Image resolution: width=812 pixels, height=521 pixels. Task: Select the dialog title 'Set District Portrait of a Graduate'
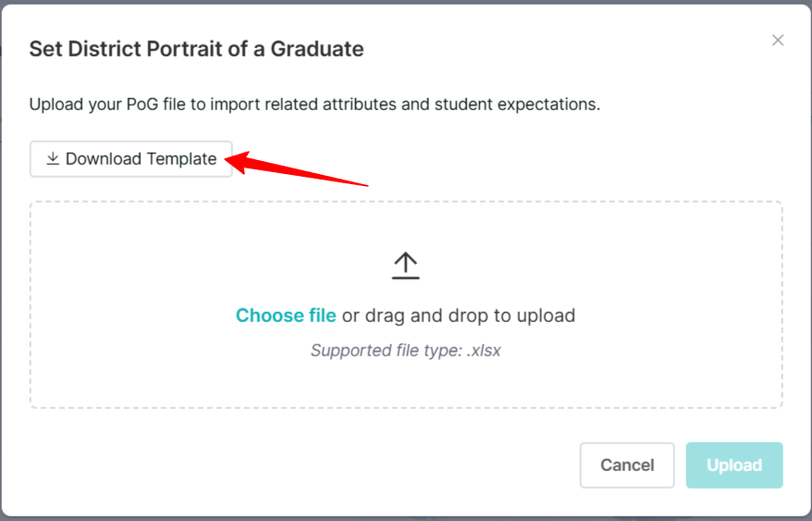click(196, 49)
